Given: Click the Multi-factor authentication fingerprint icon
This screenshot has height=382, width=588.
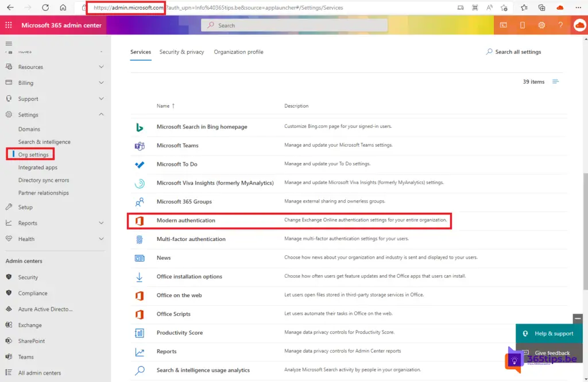Looking at the screenshot, I should pyautogui.click(x=140, y=239).
